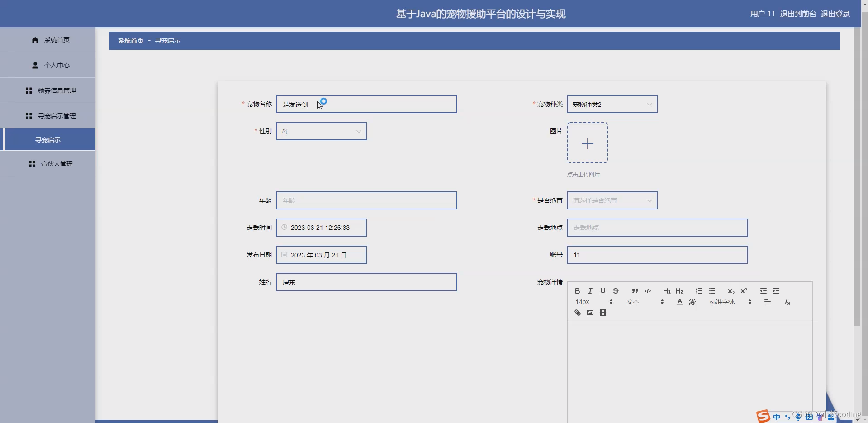Go to 系统首页 in sidebar
Viewport: 868px width, 423px height.
[x=47, y=40]
